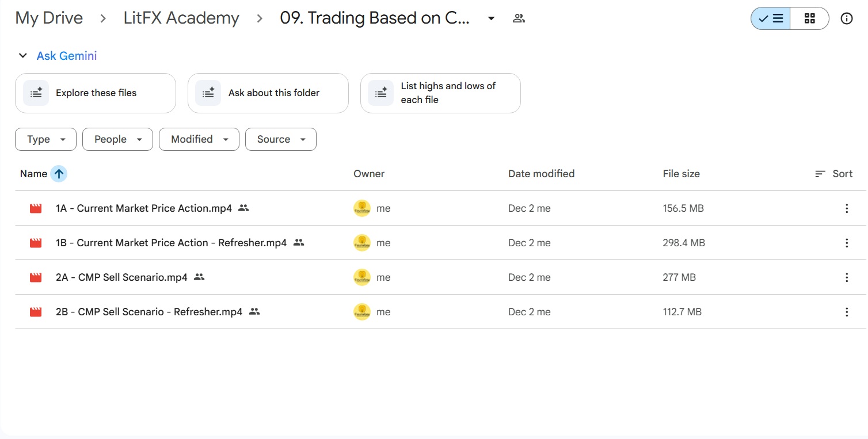
Task: Expand the current folder name dropdown
Action: pyautogui.click(x=491, y=18)
